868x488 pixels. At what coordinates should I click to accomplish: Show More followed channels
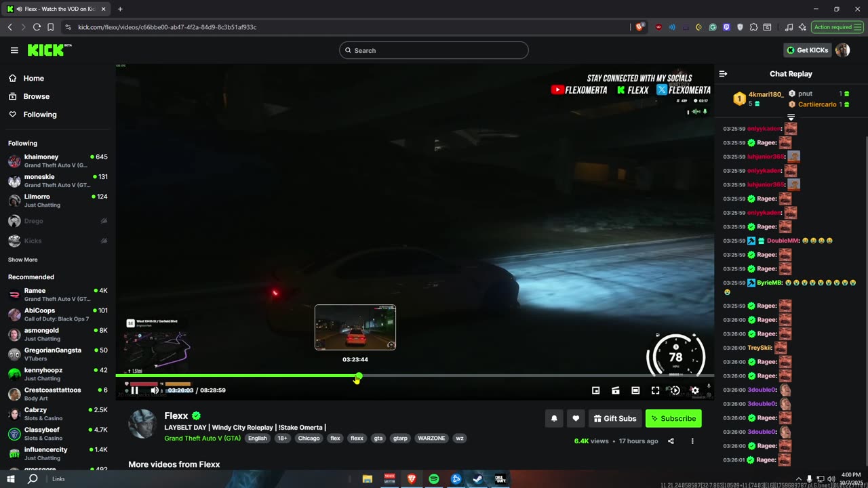[23, 260]
